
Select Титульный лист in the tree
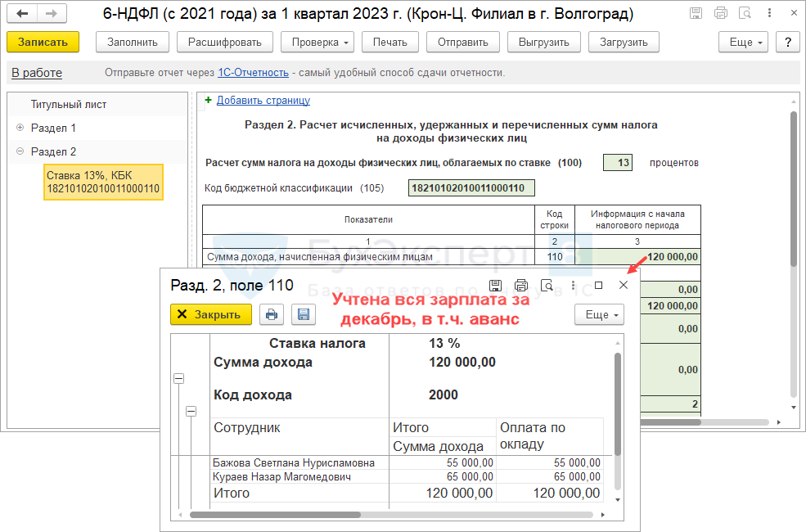click(69, 104)
